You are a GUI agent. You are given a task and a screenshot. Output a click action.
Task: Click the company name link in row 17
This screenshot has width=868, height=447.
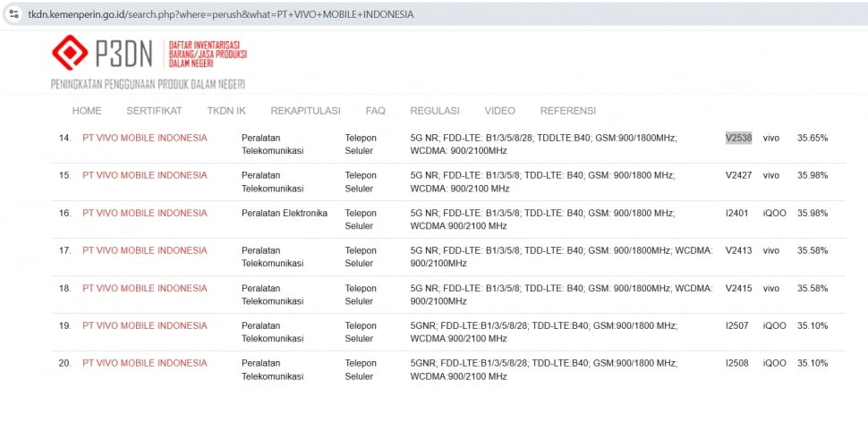coord(144,250)
